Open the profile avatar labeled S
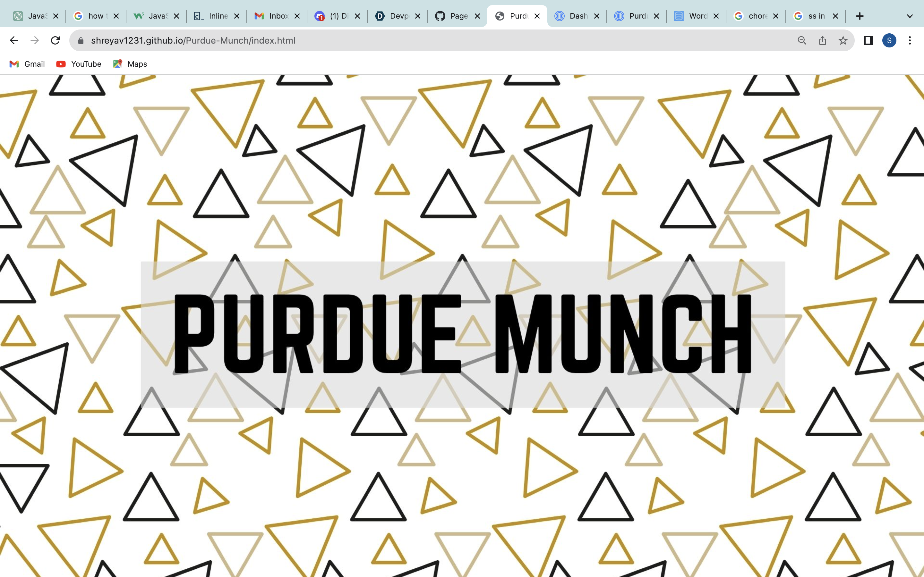924x577 pixels. click(889, 40)
